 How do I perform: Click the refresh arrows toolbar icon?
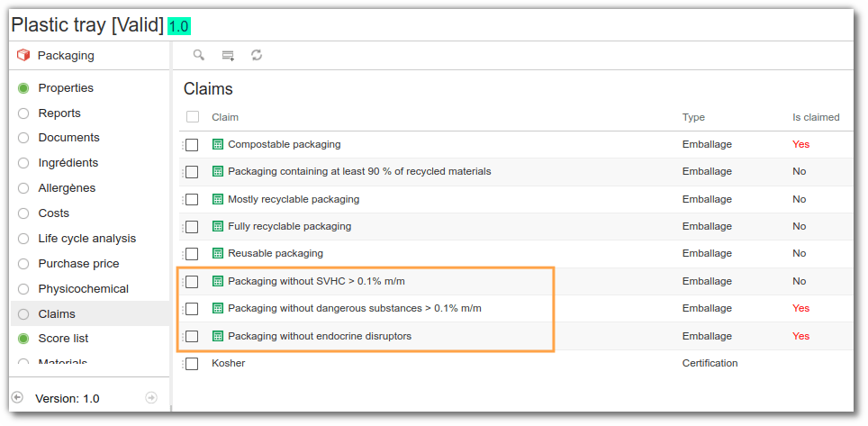coord(257,55)
